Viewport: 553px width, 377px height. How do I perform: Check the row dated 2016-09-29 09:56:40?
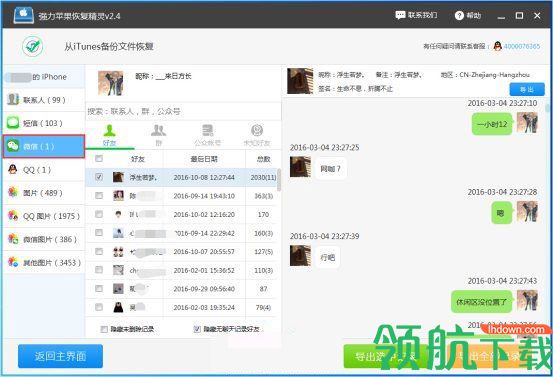(x=99, y=288)
